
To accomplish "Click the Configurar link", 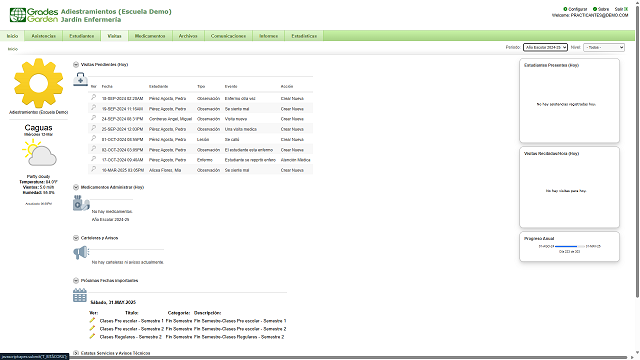I will click(578, 9).
